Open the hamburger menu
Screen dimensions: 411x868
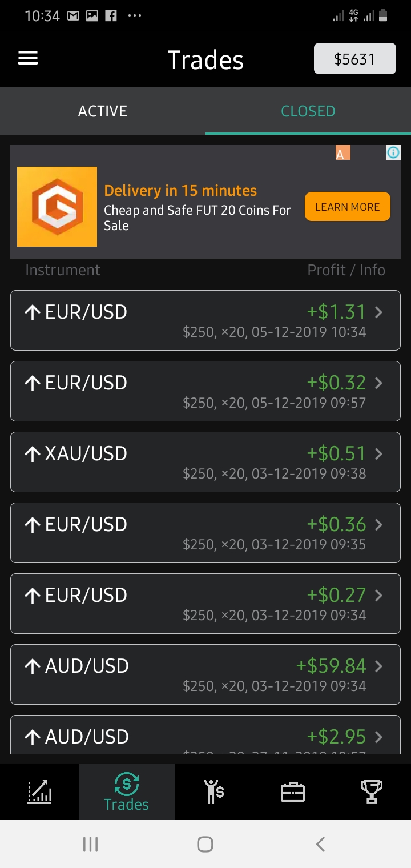(28, 58)
